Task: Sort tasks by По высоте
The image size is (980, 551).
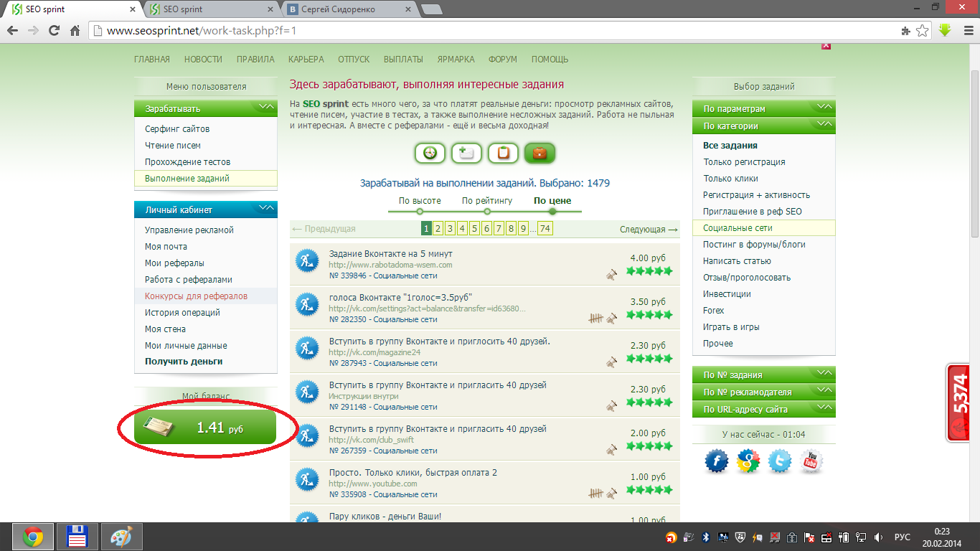Action: [x=420, y=201]
